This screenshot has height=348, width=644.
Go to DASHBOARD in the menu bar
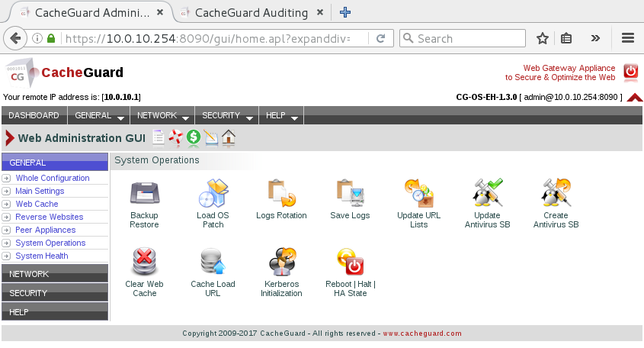(x=34, y=115)
